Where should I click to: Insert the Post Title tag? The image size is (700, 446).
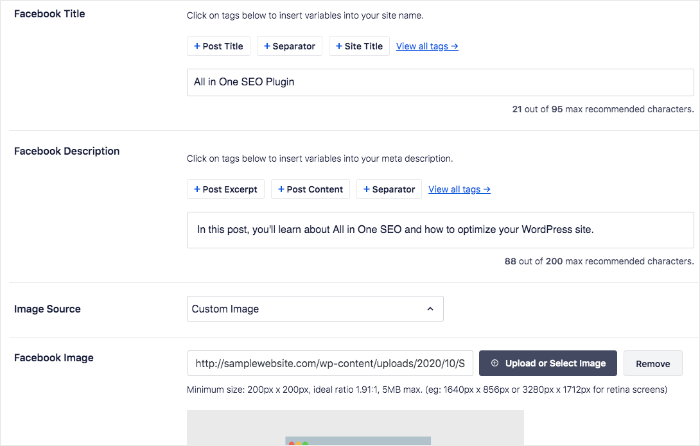tap(219, 46)
